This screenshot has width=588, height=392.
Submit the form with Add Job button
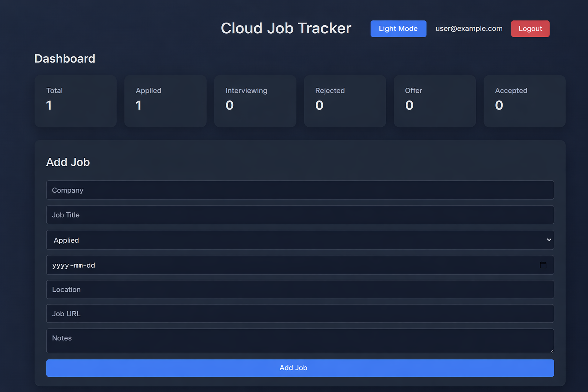tap(300, 368)
